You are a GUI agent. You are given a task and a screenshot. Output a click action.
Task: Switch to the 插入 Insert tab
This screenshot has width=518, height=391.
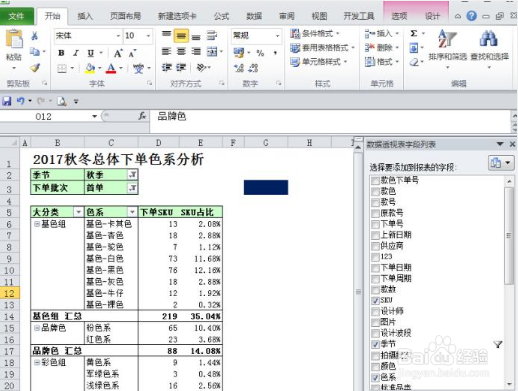pyautogui.click(x=85, y=16)
